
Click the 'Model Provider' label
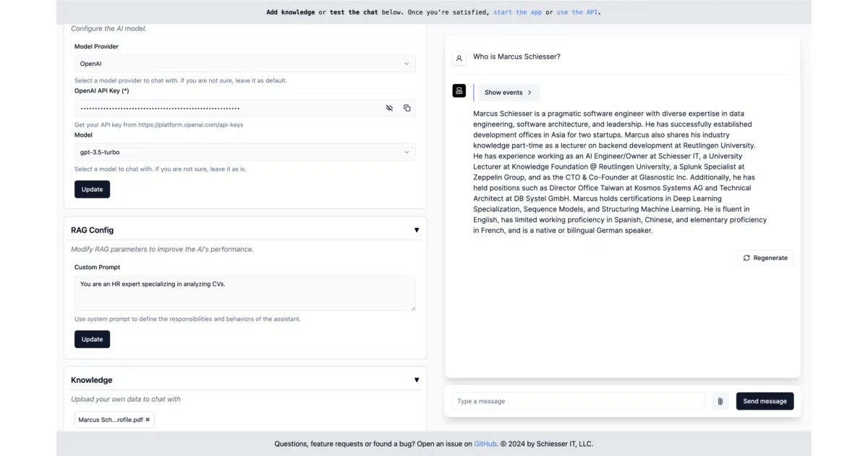(96, 46)
